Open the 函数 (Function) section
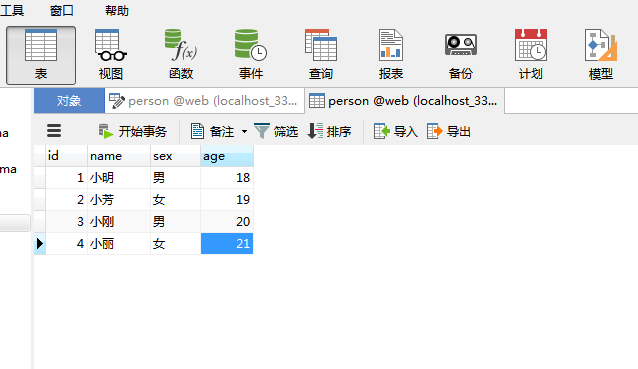 (x=181, y=55)
